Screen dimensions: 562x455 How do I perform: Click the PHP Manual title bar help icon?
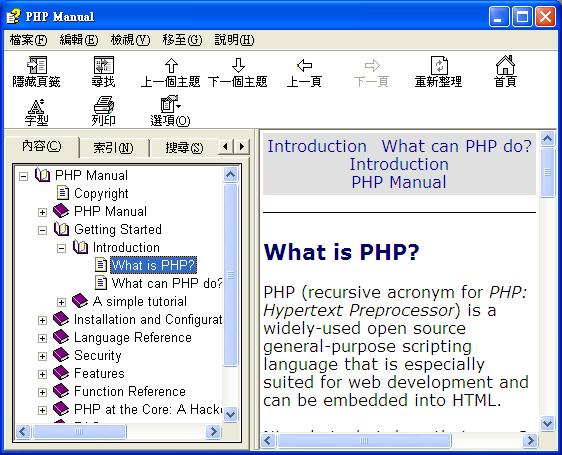14,16
